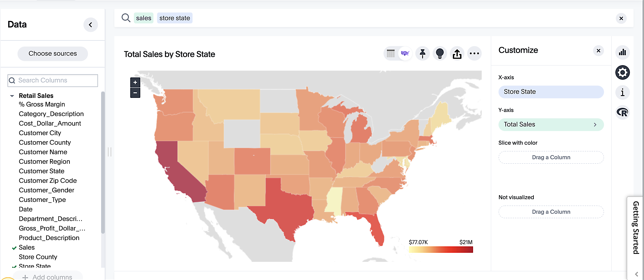Open the R analysis panel icon
This screenshot has height=280, width=644.
click(622, 112)
